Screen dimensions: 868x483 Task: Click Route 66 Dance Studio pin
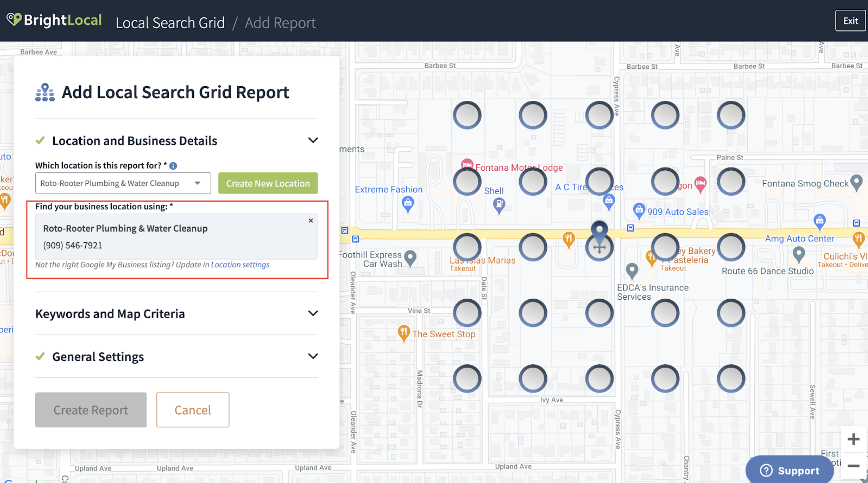tap(799, 255)
